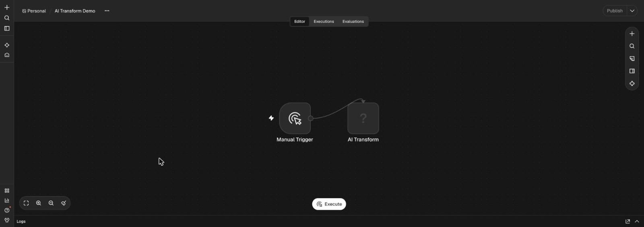Toggle the right side panel icon
The image size is (644, 227).
pos(632,71)
